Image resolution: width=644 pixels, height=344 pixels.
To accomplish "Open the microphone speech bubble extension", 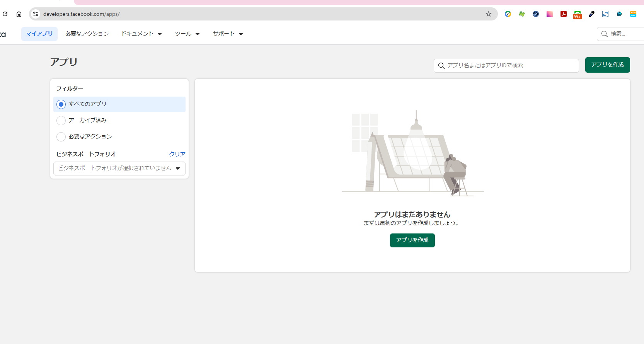I will (619, 14).
